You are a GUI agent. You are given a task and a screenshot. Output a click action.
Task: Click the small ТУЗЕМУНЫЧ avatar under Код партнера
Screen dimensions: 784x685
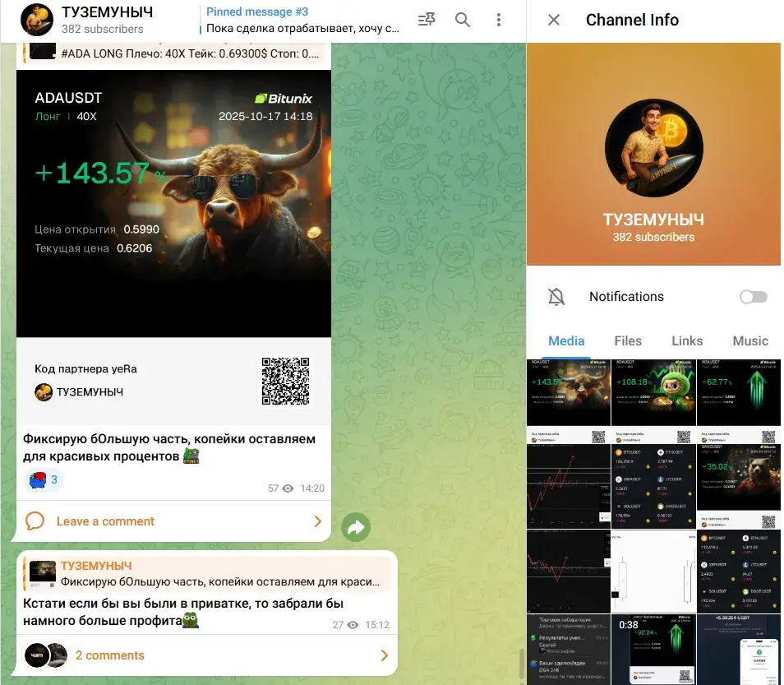click(x=44, y=392)
